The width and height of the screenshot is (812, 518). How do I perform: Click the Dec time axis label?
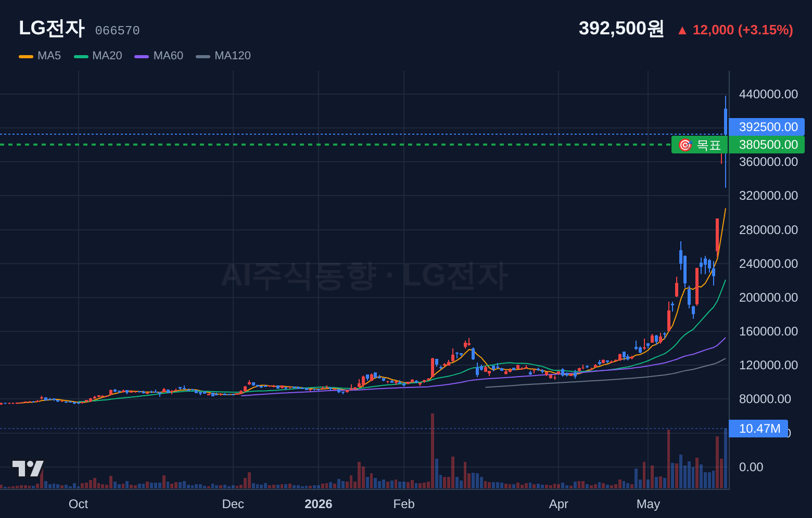tap(233, 504)
